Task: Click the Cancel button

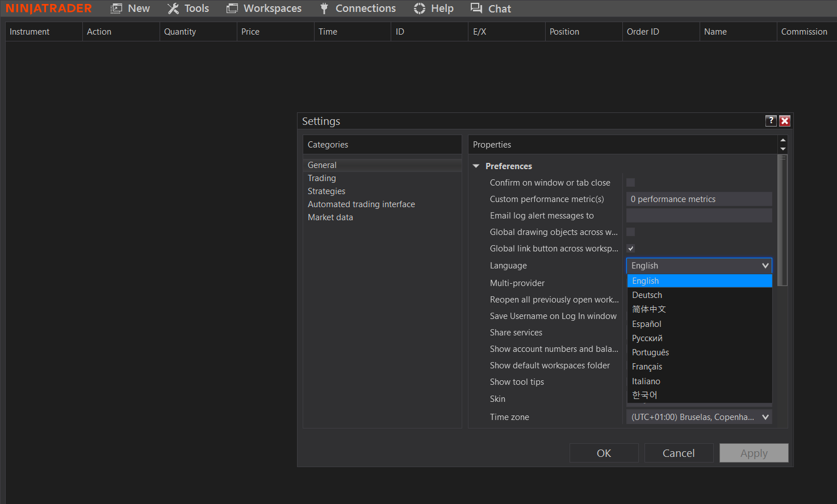Action: coord(678,453)
